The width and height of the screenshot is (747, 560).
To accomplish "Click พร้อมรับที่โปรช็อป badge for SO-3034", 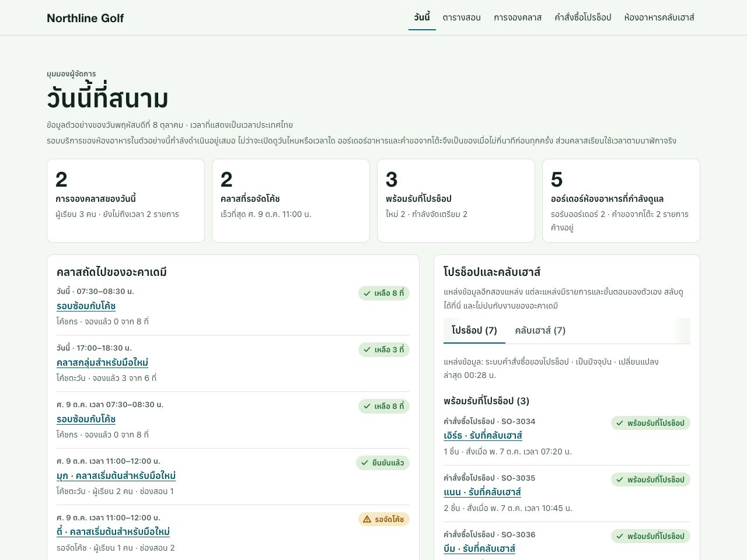I will point(651,423).
